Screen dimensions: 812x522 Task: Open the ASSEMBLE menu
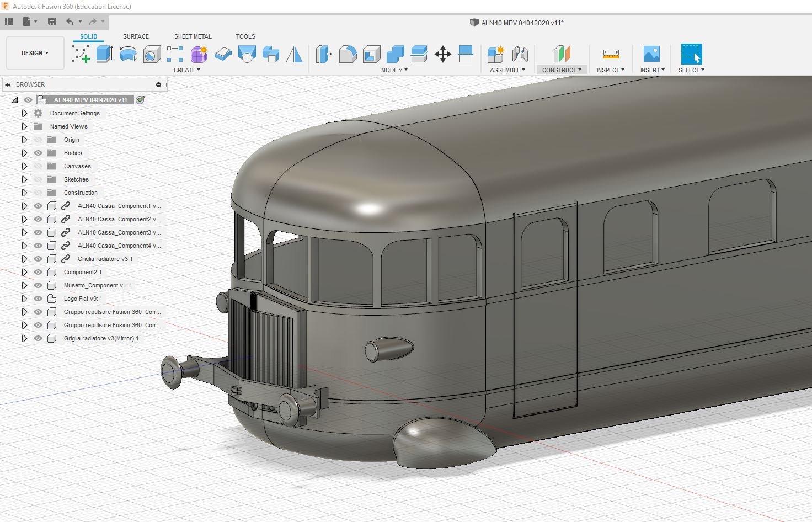tap(507, 70)
